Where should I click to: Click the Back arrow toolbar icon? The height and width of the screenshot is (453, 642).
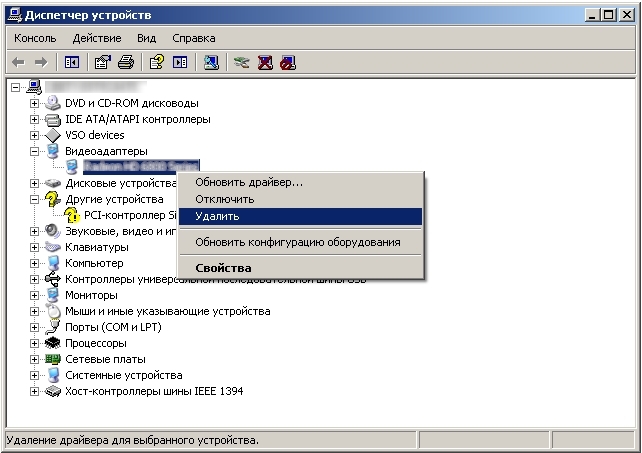pos(18,63)
